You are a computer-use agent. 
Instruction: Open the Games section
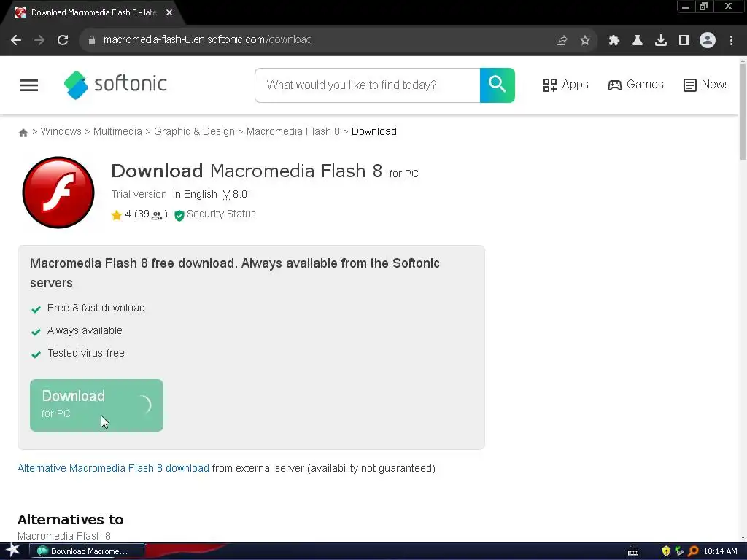tap(635, 85)
